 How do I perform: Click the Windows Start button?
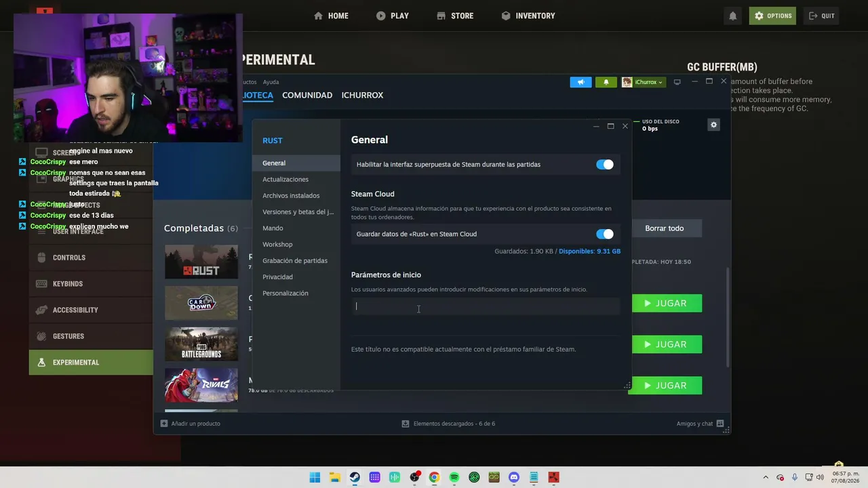click(x=315, y=477)
